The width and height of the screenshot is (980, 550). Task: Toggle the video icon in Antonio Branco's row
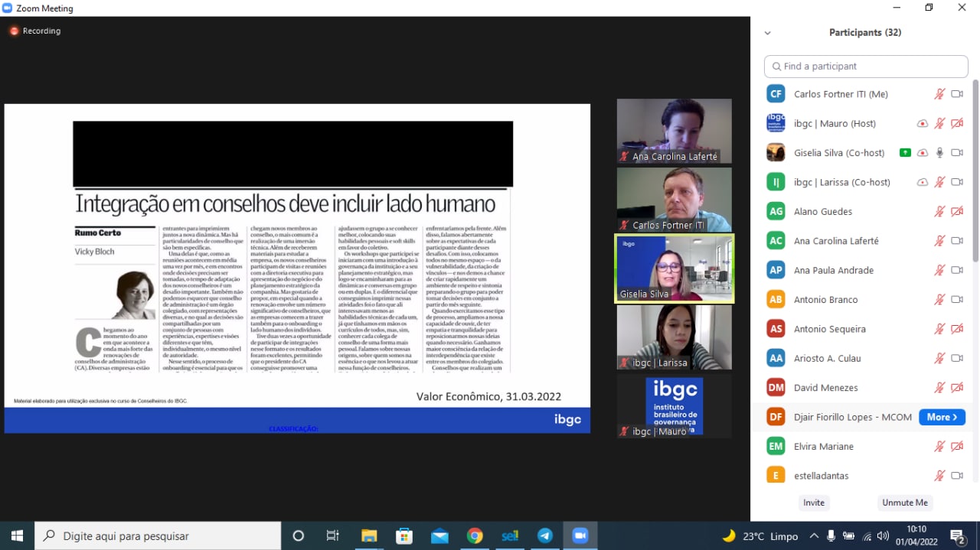point(957,299)
